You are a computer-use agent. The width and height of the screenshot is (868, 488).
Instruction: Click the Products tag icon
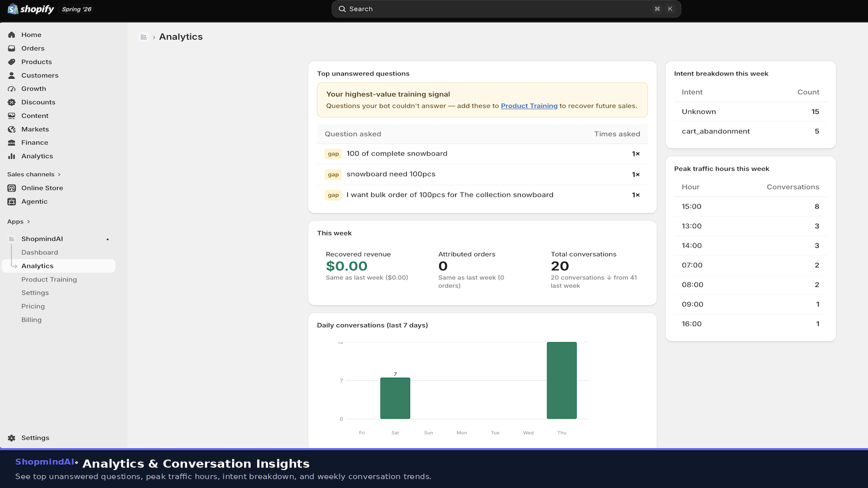[11, 62]
